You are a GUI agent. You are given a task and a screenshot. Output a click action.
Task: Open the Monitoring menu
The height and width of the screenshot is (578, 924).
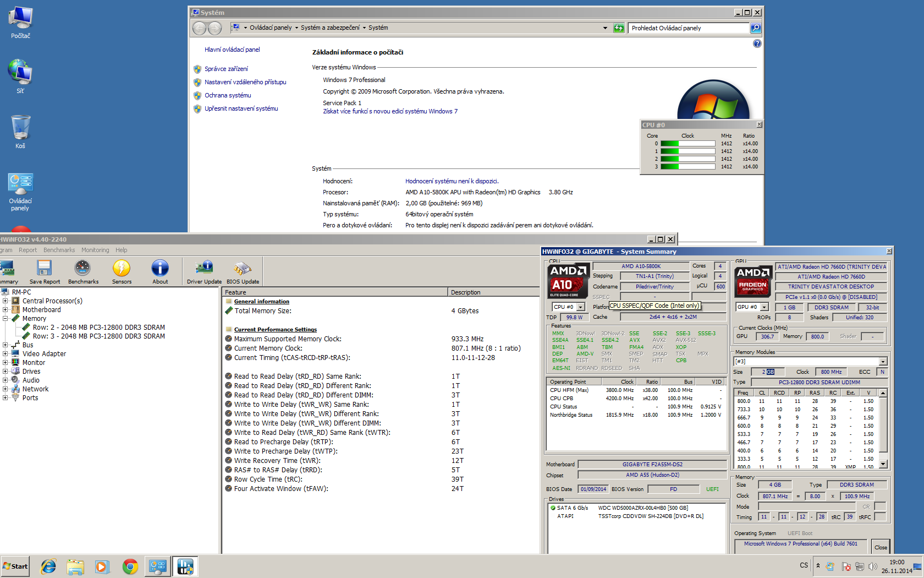pyautogui.click(x=95, y=250)
